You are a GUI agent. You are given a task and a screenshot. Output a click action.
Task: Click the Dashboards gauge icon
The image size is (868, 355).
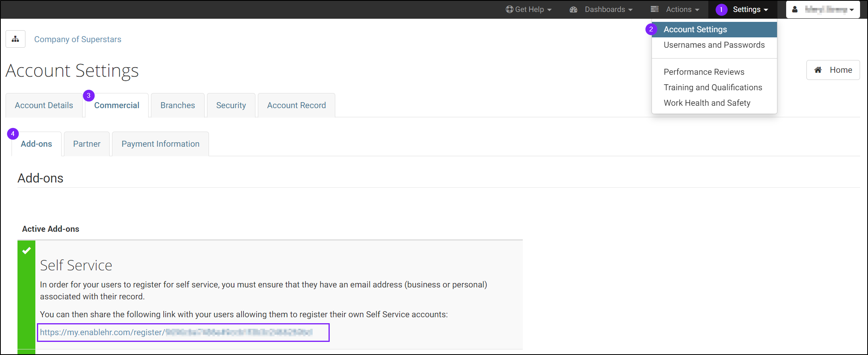[573, 10]
